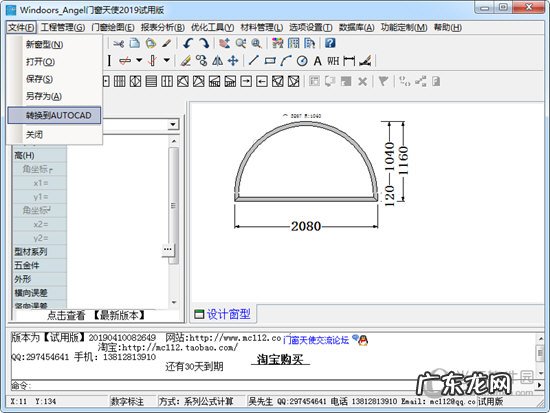Click the property panel scroll down arrow
This screenshot has width=550, height=413.
(174, 302)
